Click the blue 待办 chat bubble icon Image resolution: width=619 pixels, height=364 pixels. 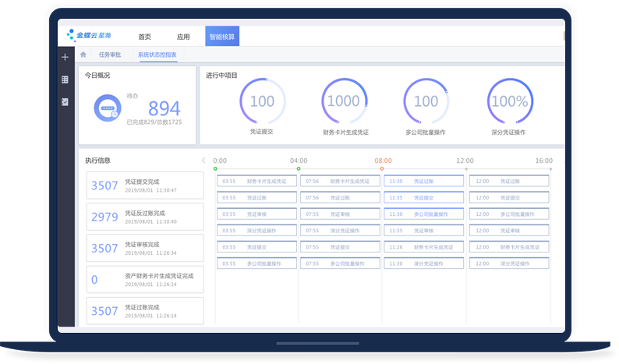(x=108, y=109)
